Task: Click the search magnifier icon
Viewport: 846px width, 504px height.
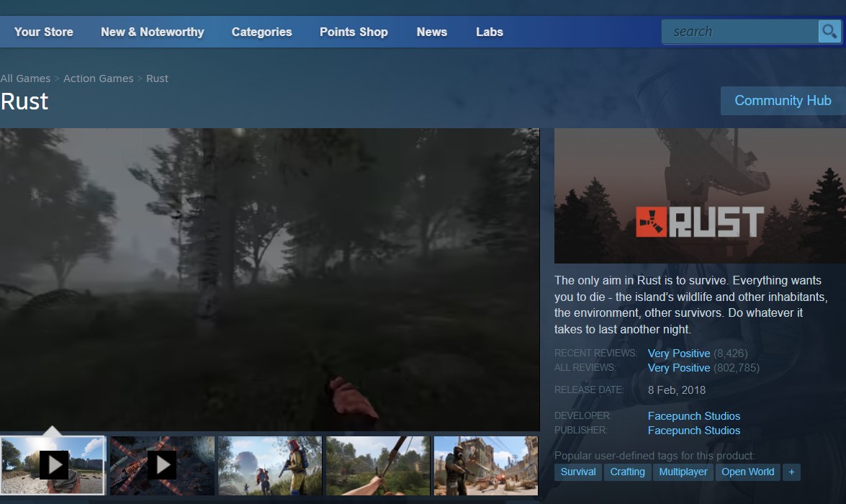Action: tap(829, 31)
